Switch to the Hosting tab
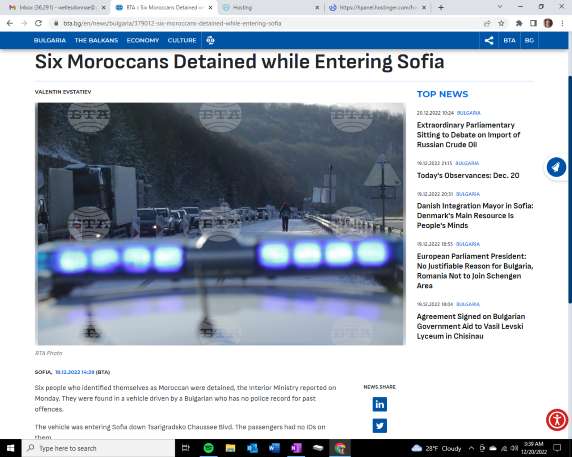Screen dimensions: 572x457 click(x=270, y=8)
